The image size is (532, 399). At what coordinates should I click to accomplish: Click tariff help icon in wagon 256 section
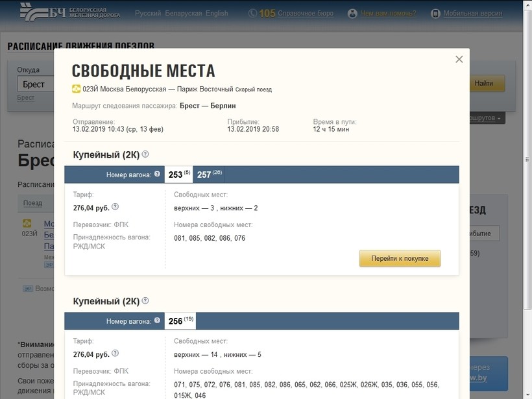[x=115, y=354]
